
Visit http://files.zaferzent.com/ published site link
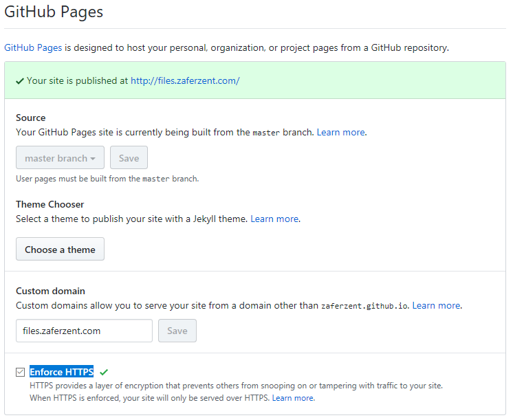(x=185, y=81)
